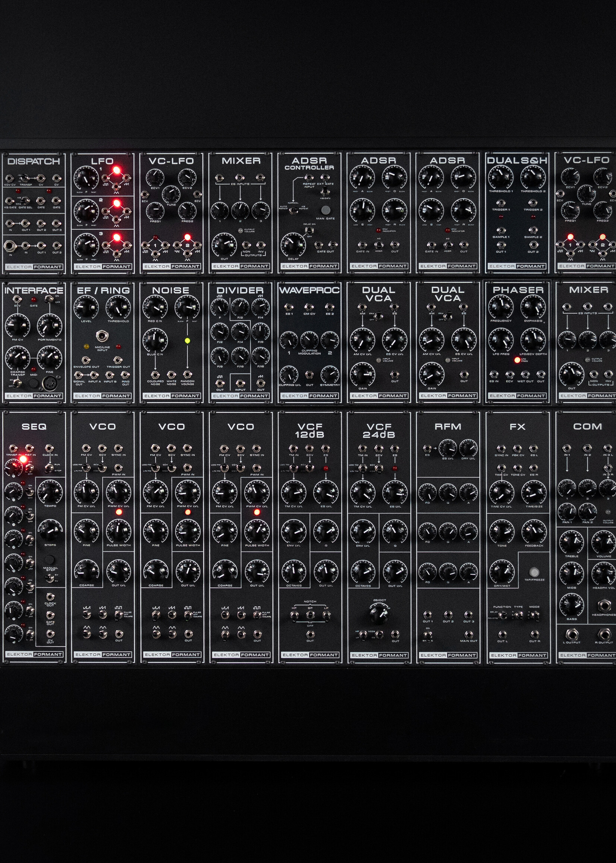Adjust the RED C N knob on NOISE
Screen dimensions: 616x863
[155, 307]
